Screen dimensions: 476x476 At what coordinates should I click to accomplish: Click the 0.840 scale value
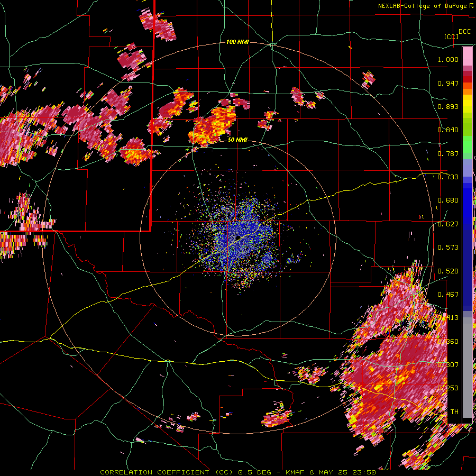pyautogui.click(x=448, y=130)
